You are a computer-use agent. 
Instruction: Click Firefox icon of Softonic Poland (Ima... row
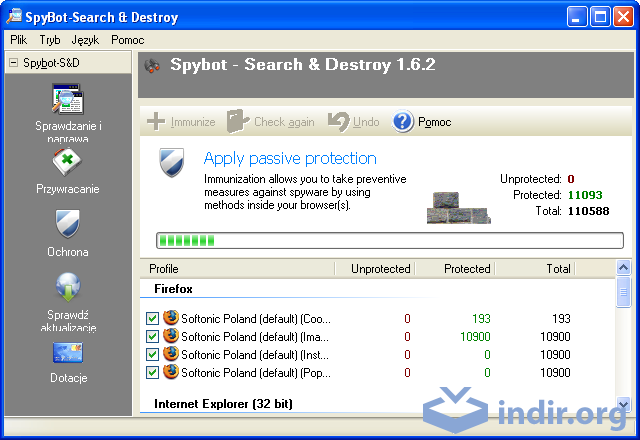click(171, 336)
